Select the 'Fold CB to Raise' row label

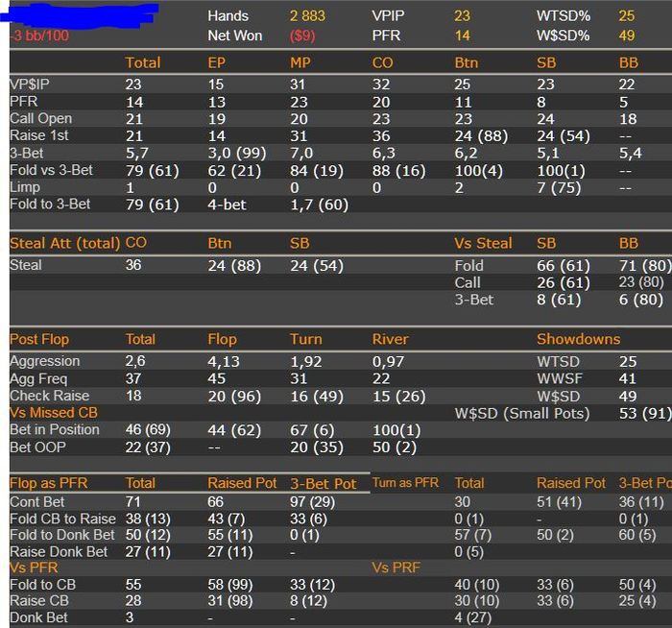[x=63, y=519]
